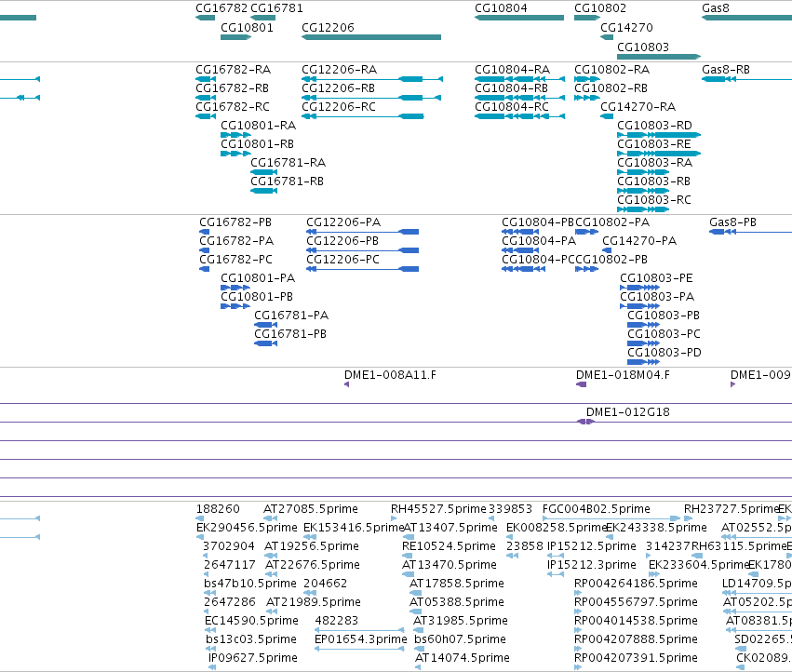Viewport: 792px width, 672px height.
Task: Select the CG10801-RA transcript
Action: click(x=235, y=135)
